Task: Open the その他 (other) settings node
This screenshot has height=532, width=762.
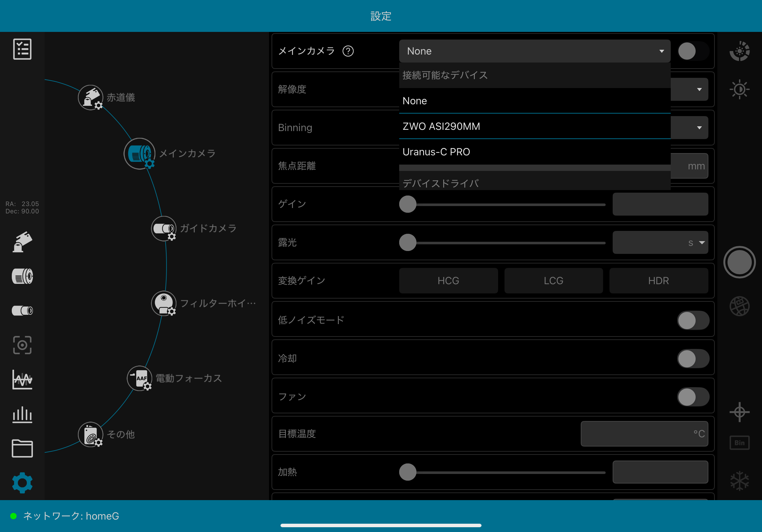Action: tap(90, 434)
